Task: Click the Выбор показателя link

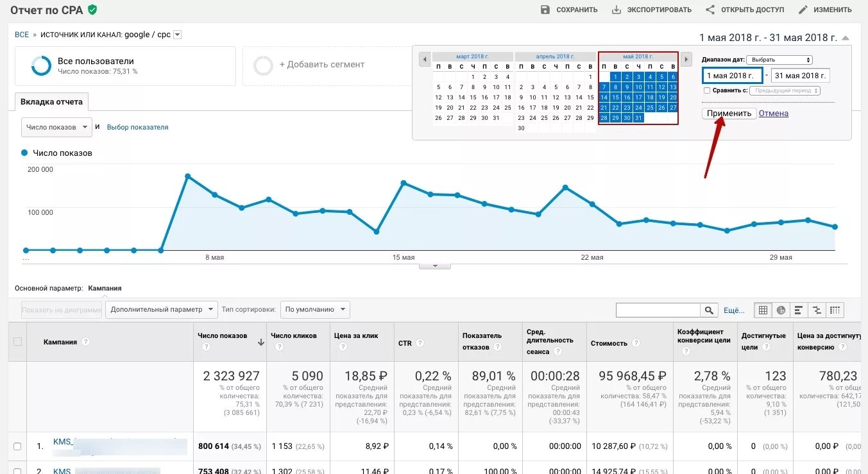Action: coord(138,128)
